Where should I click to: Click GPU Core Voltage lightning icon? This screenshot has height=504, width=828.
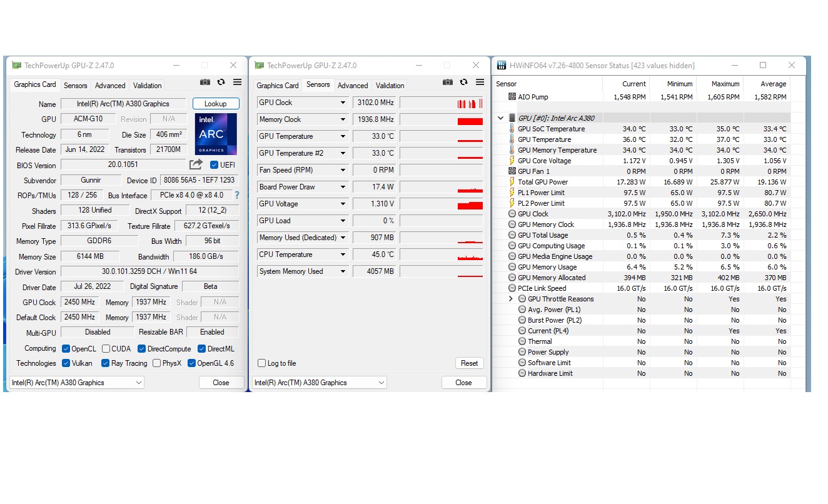[x=512, y=161]
